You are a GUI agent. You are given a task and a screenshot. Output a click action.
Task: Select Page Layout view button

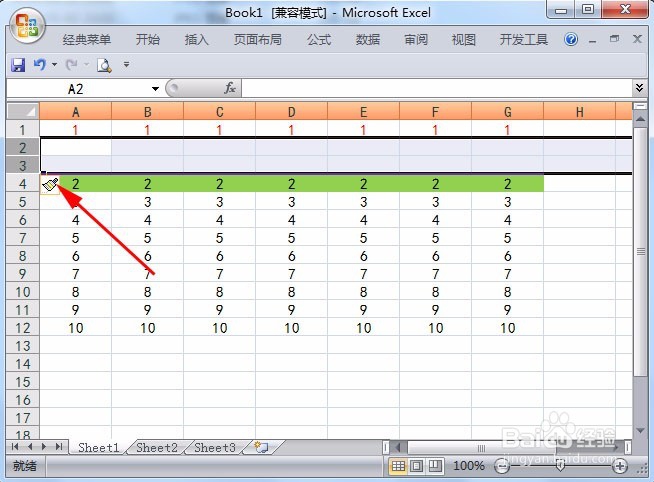tap(416, 466)
